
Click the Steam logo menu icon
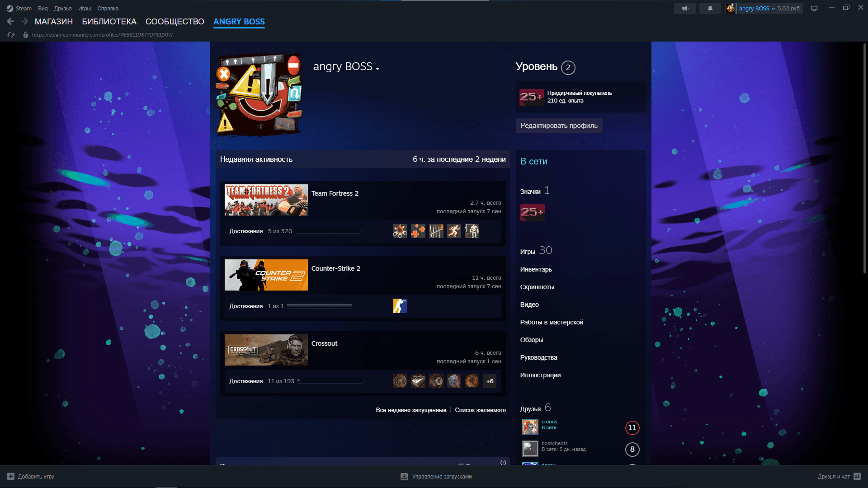10,9
